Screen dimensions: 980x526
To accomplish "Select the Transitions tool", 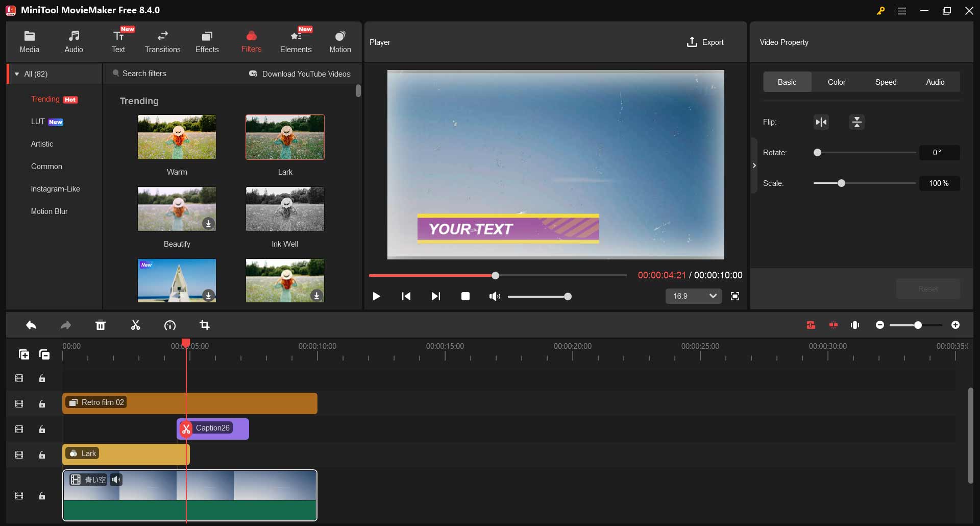I will tap(162, 41).
